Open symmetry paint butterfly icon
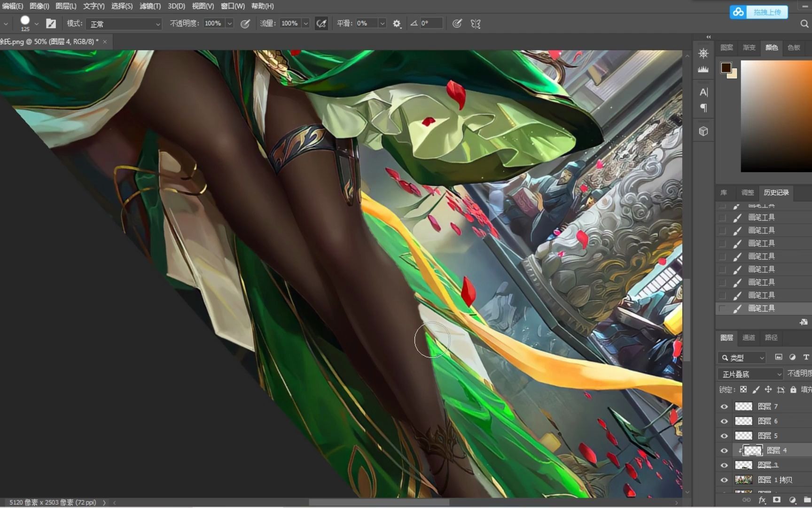 [x=476, y=24]
